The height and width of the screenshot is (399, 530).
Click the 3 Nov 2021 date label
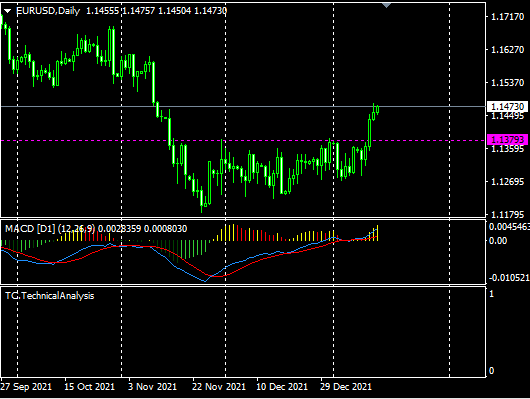(152, 387)
